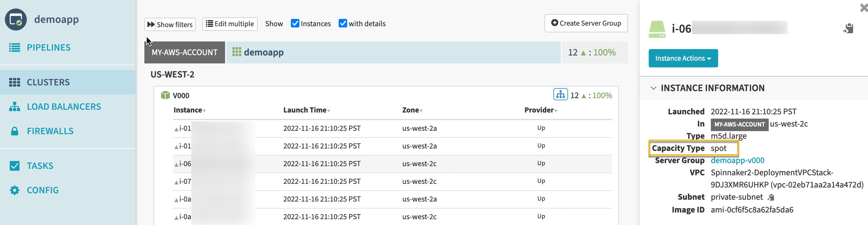The width and height of the screenshot is (868, 225).
Task: Click Create Server Group button
Action: (586, 23)
